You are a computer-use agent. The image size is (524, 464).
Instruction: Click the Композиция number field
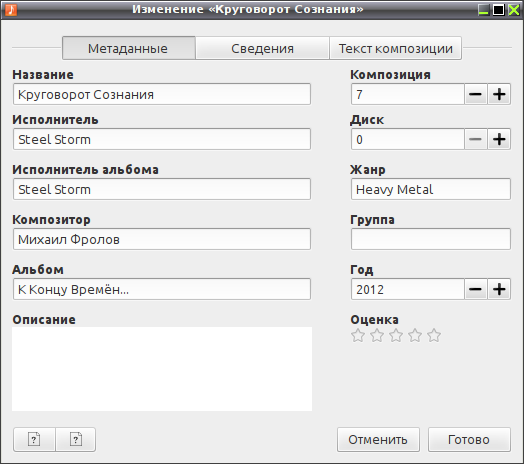pos(408,94)
